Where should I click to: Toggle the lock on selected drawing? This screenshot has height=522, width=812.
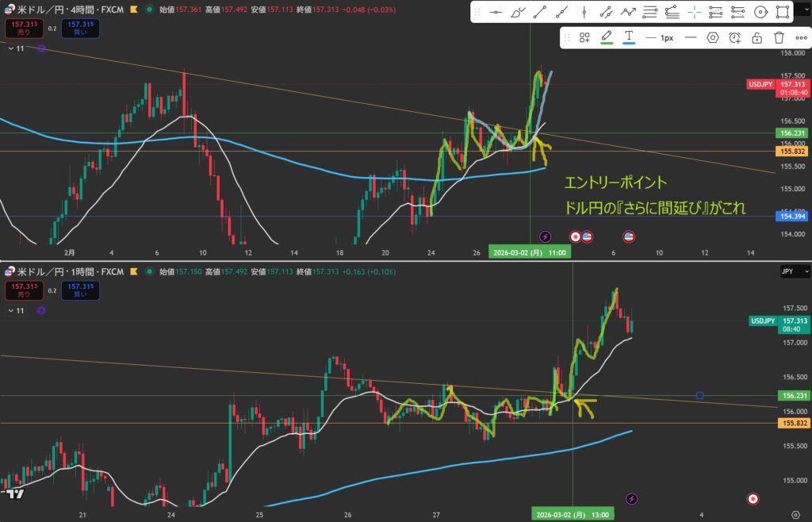[x=757, y=37]
